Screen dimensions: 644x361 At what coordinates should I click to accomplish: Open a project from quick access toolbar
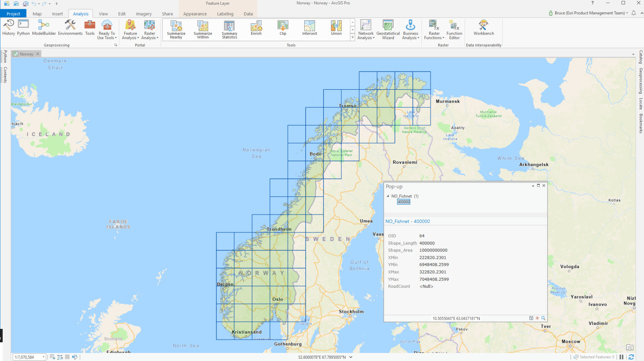tap(16, 4)
